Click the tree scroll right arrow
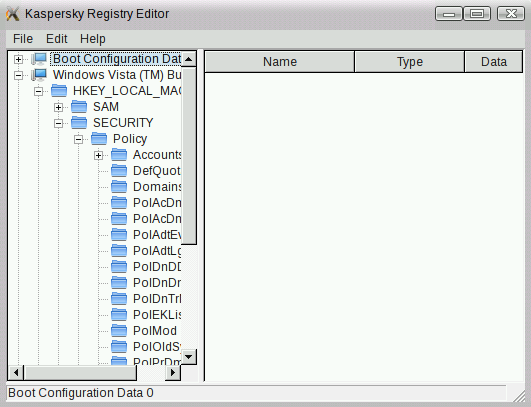Screen dimensions: 531x407 point(173,372)
